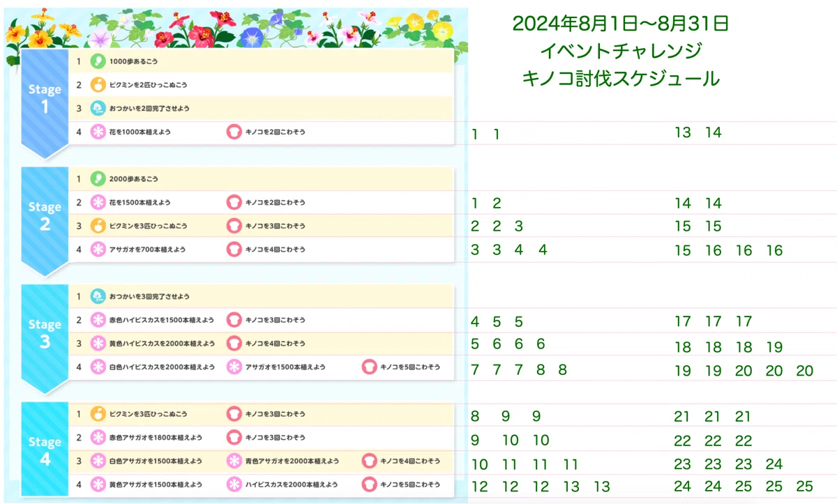Click the green footsteps icon beside 1000歩あるこう
Screen dimensions: 837x504
pos(98,61)
